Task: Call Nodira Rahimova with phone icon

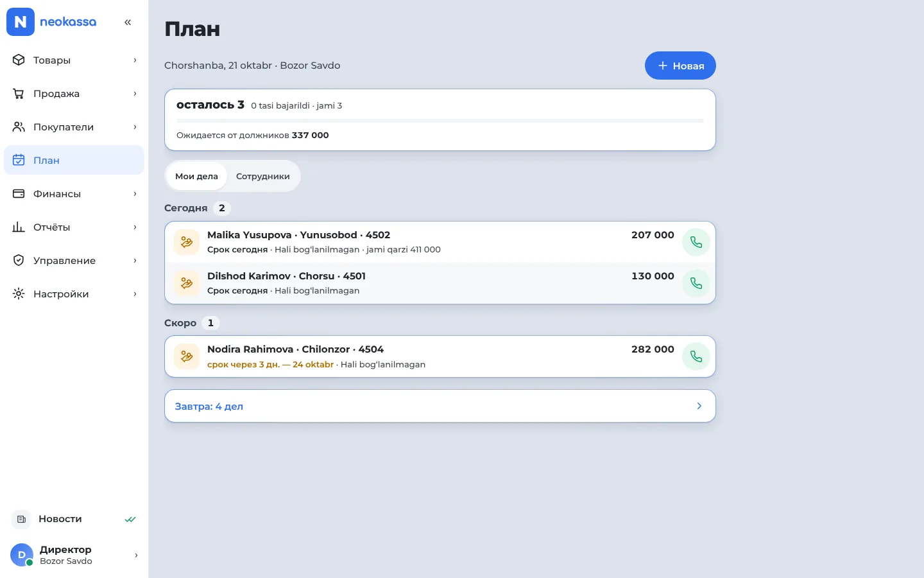Action: 696,356
